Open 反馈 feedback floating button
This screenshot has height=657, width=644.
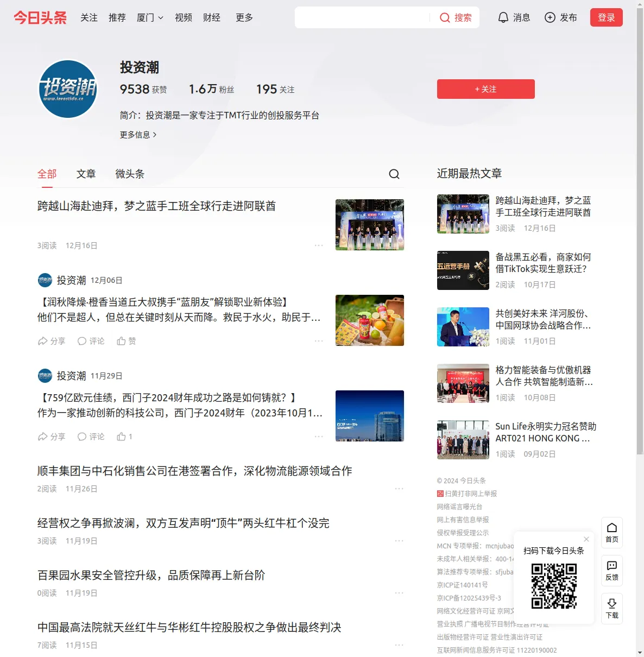tap(612, 571)
